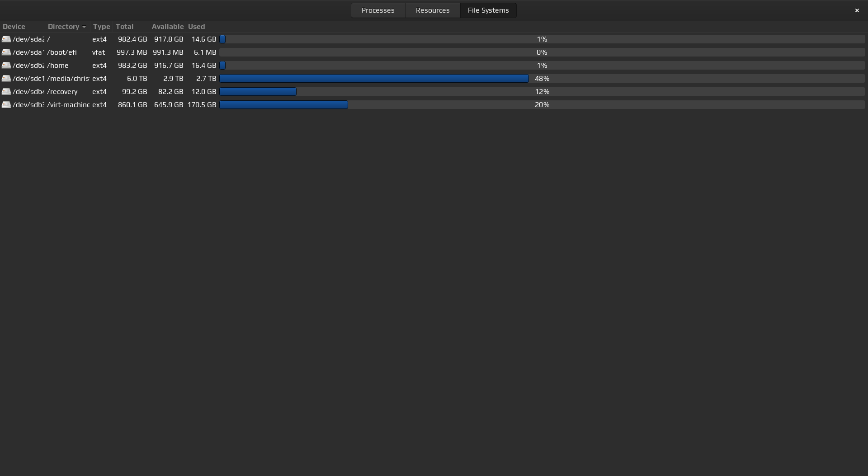The height and width of the screenshot is (476, 868).
Task: Select the /recovery directory entry
Action: pyautogui.click(x=62, y=92)
